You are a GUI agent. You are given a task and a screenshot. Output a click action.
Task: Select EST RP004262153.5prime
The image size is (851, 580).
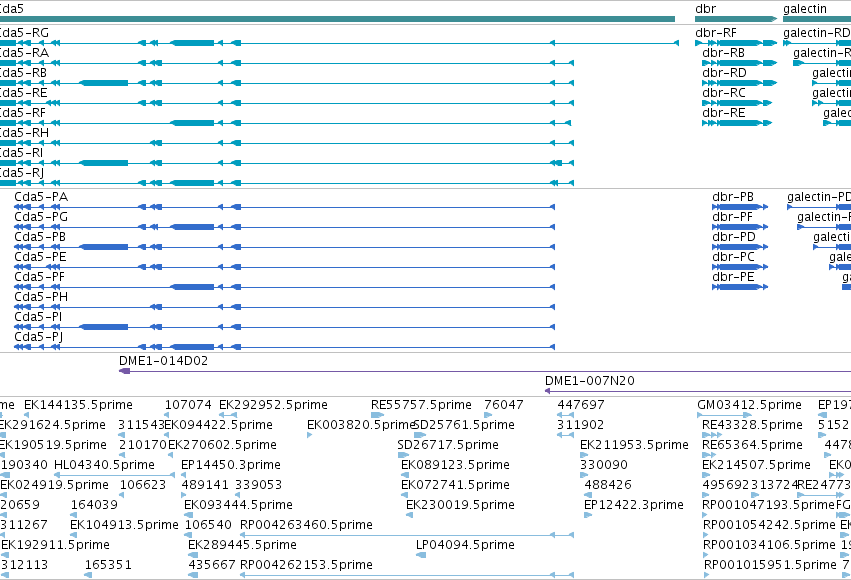click(x=306, y=565)
